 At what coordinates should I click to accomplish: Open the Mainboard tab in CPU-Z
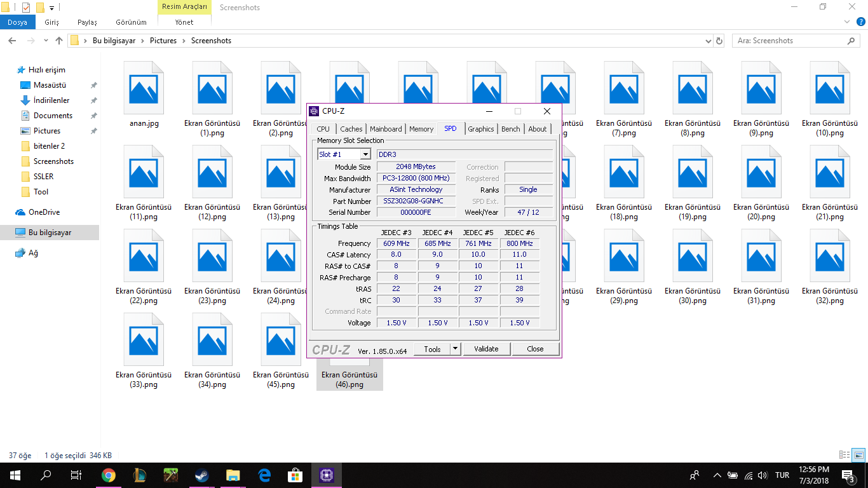coord(386,129)
